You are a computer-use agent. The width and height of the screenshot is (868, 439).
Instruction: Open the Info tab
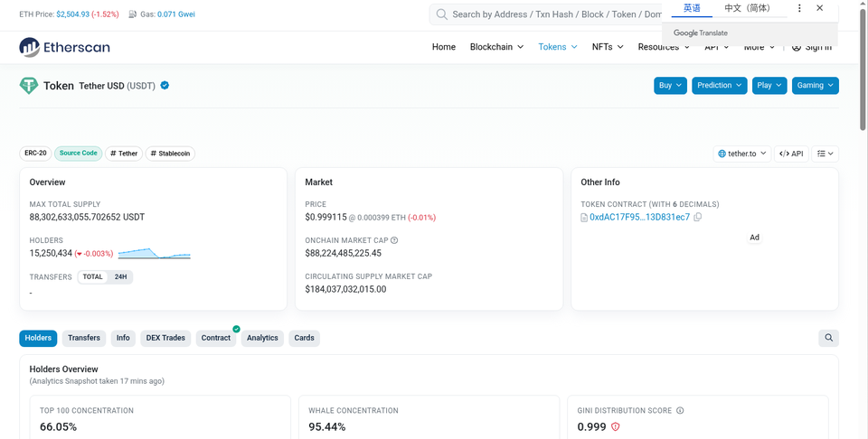[123, 338]
